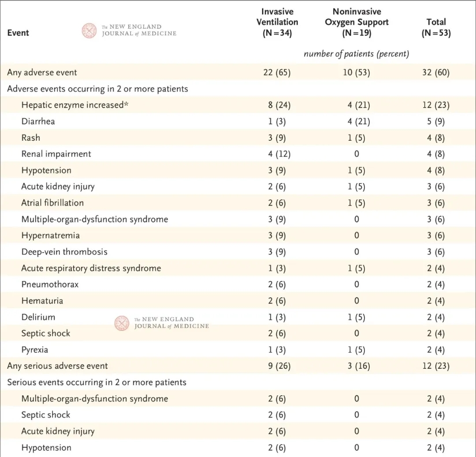This screenshot has width=476, height=457.
Task: Click the Total (N=53) column header
Action: tap(436, 27)
